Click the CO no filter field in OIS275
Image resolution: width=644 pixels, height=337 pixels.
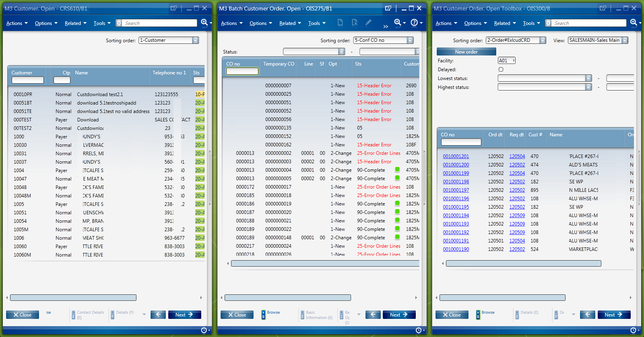click(242, 71)
